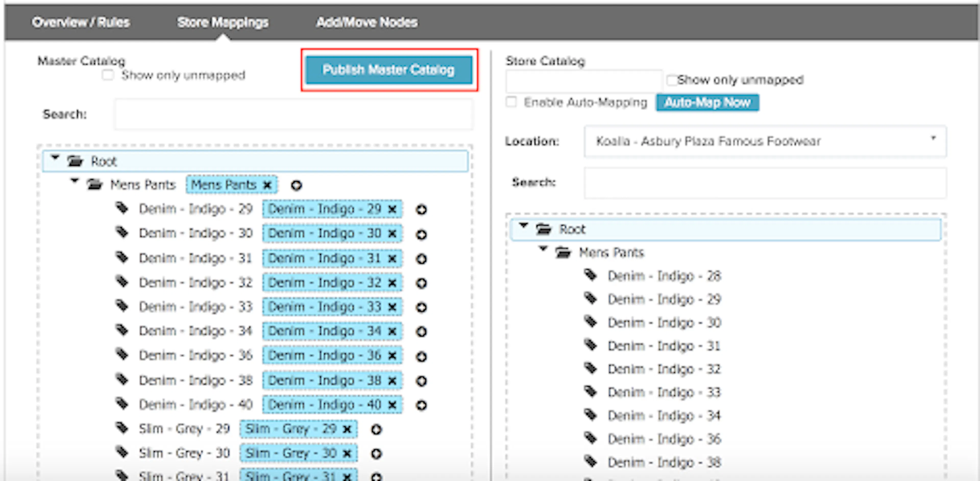The image size is (980, 481).
Task: Click the store catalog Mens Pants folder icon
Action: tap(563, 252)
